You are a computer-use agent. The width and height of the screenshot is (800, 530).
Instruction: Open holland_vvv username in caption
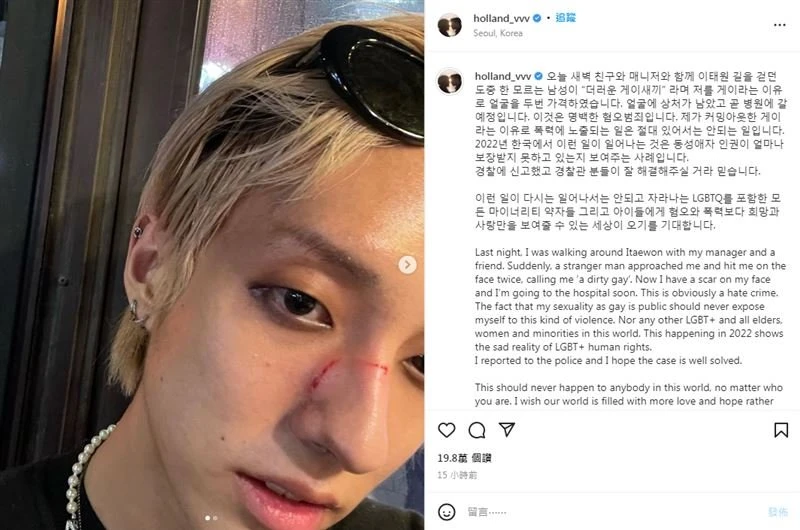pyautogui.click(x=503, y=76)
